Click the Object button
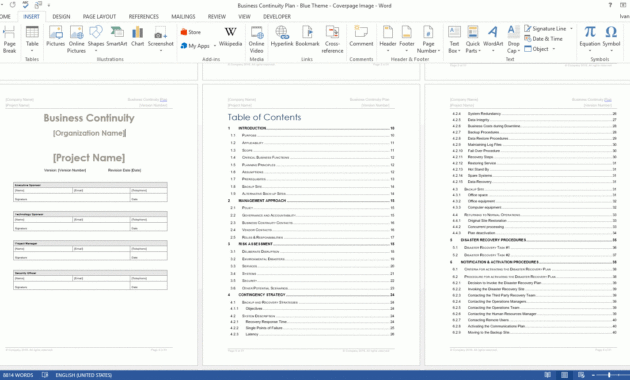Screen dimensions: 630x380 coord(536,49)
